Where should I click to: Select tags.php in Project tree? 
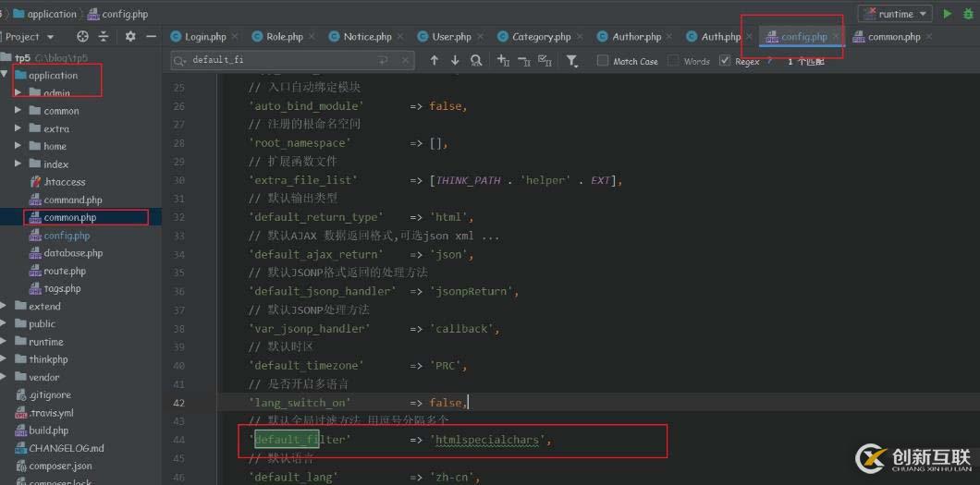(63, 288)
